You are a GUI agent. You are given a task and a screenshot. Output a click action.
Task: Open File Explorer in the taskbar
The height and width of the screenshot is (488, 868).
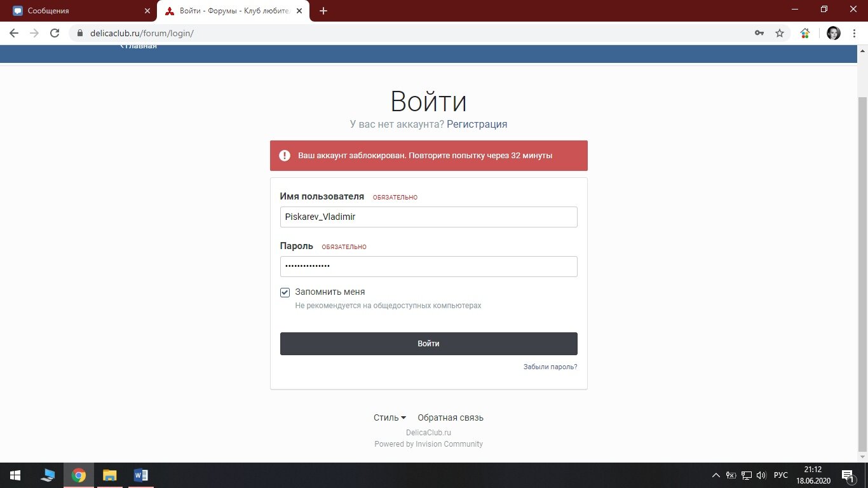pyautogui.click(x=110, y=475)
